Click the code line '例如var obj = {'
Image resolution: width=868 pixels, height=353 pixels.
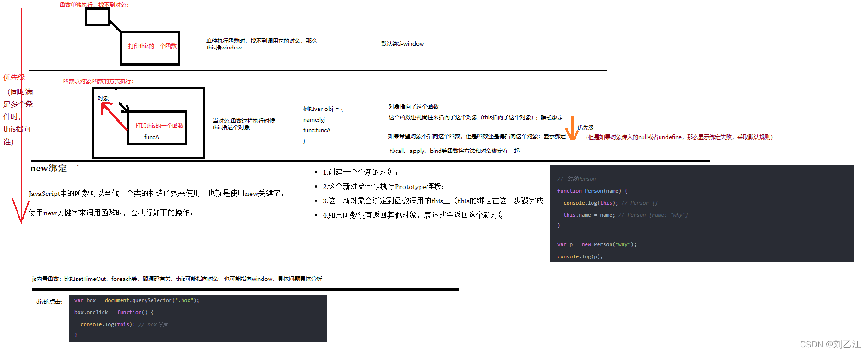click(x=323, y=109)
